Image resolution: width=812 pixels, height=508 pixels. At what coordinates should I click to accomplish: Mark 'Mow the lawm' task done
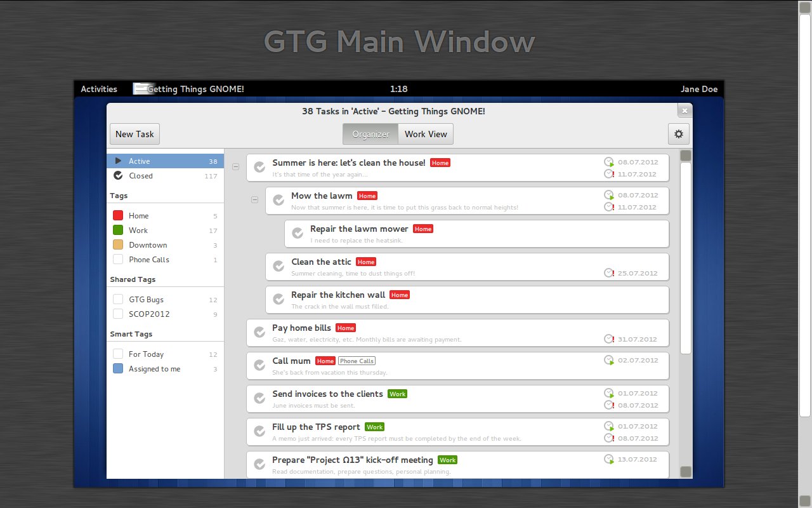[278, 200]
